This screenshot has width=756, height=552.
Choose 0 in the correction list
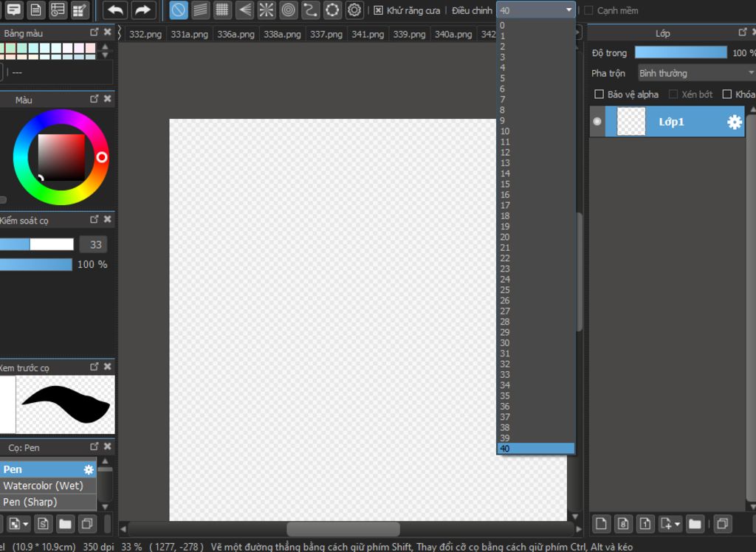click(x=536, y=26)
